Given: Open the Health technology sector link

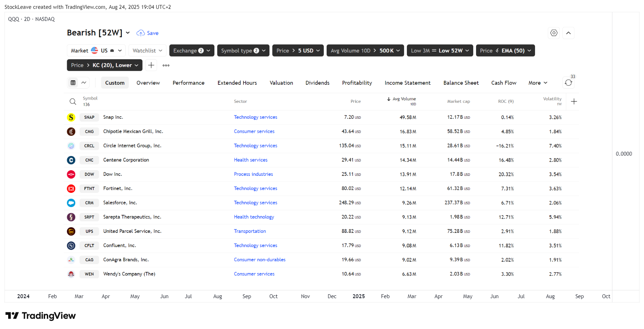Looking at the screenshot, I should pyautogui.click(x=254, y=217).
